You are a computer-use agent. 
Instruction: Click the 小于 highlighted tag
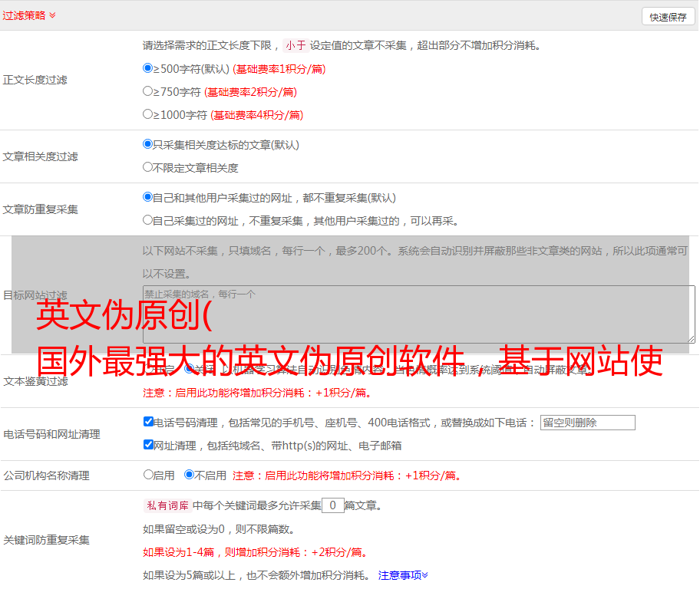296,45
